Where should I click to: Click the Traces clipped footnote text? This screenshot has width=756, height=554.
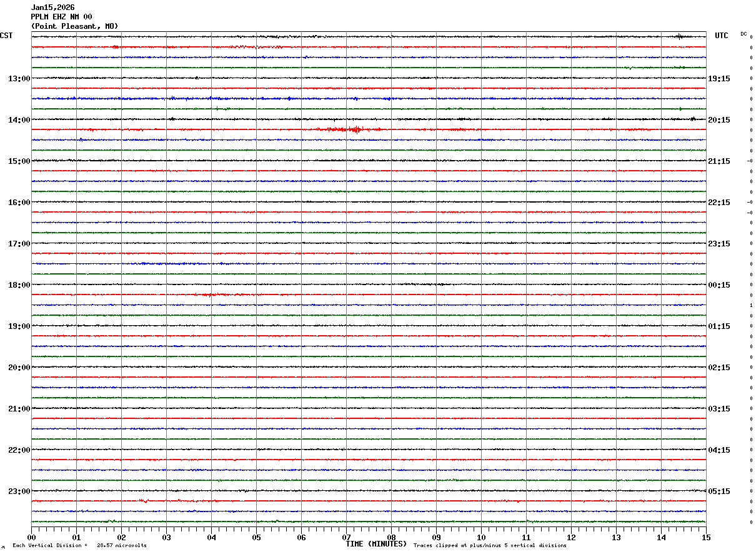pyautogui.click(x=490, y=546)
